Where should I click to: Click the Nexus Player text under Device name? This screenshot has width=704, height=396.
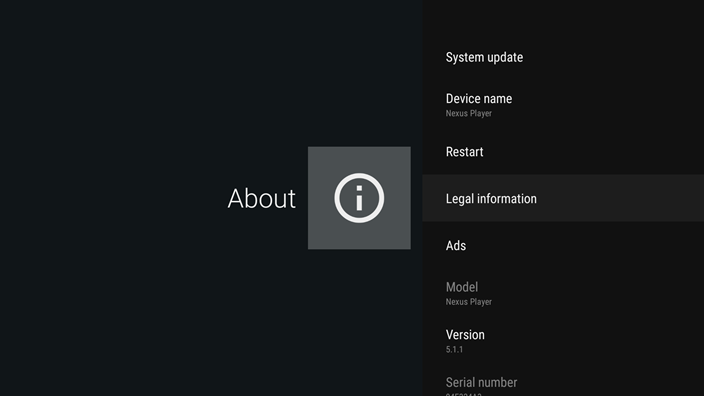click(468, 114)
